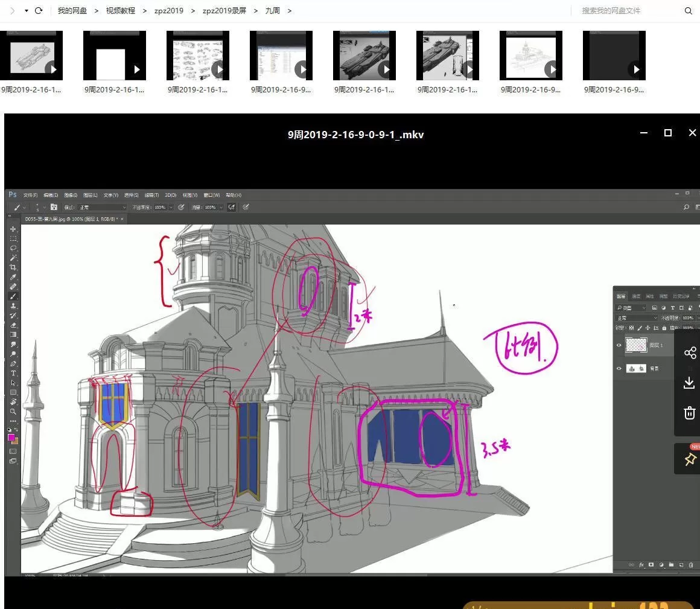
Task: Choose the Horizontal Type tool
Action: [x=13, y=373]
